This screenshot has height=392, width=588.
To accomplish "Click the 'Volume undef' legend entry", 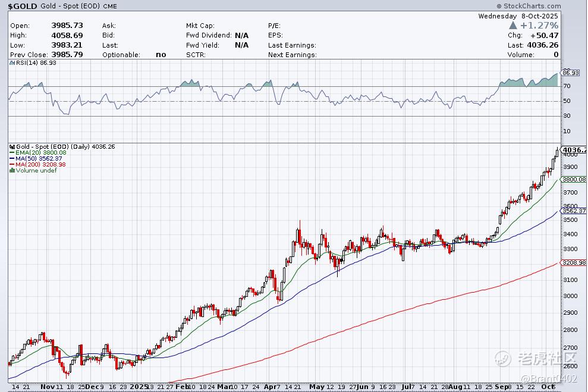I will [x=36, y=171].
